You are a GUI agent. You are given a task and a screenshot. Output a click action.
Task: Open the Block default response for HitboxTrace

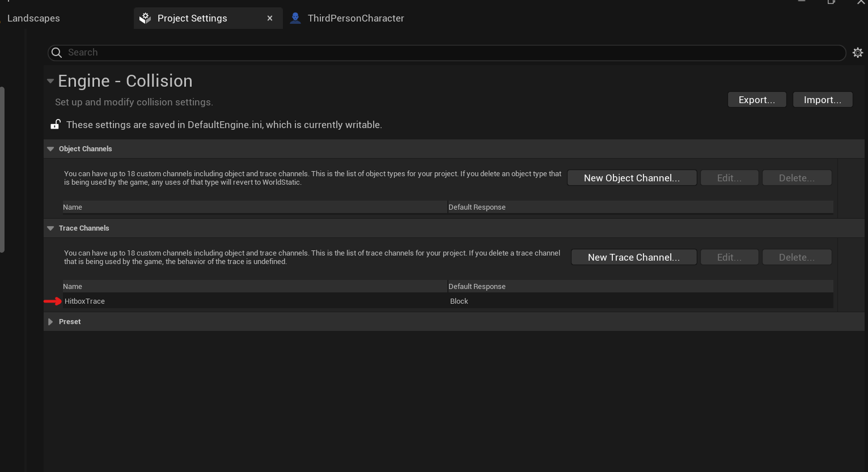click(x=459, y=301)
